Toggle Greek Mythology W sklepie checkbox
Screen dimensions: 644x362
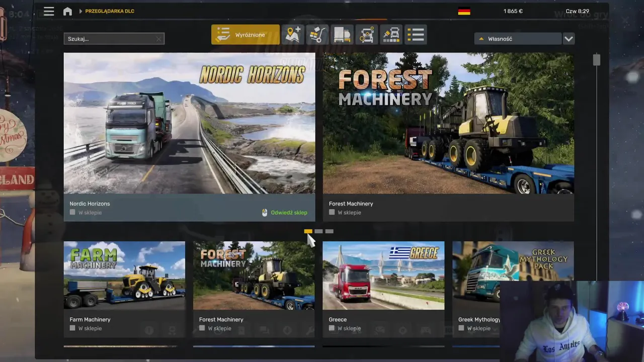click(x=461, y=328)
